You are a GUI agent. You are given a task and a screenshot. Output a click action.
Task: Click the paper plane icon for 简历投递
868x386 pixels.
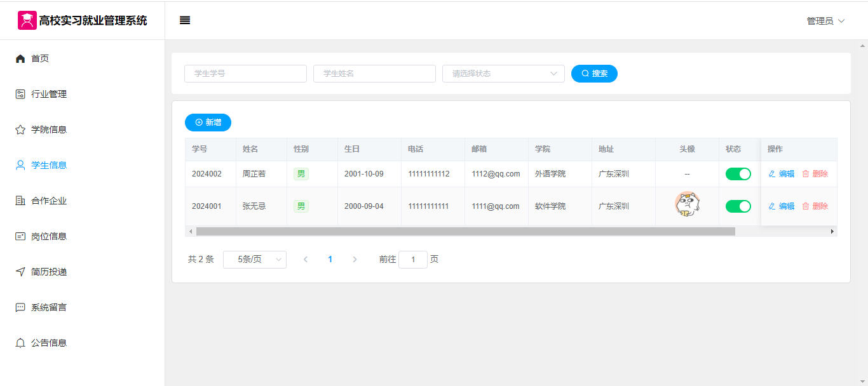[x=20, y=272]
